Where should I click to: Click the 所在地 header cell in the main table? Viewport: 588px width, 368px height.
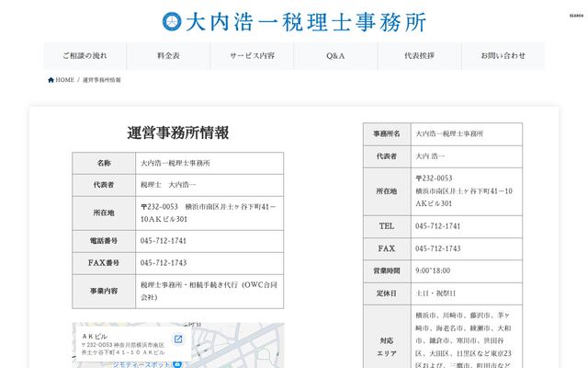tap(104, 213)
